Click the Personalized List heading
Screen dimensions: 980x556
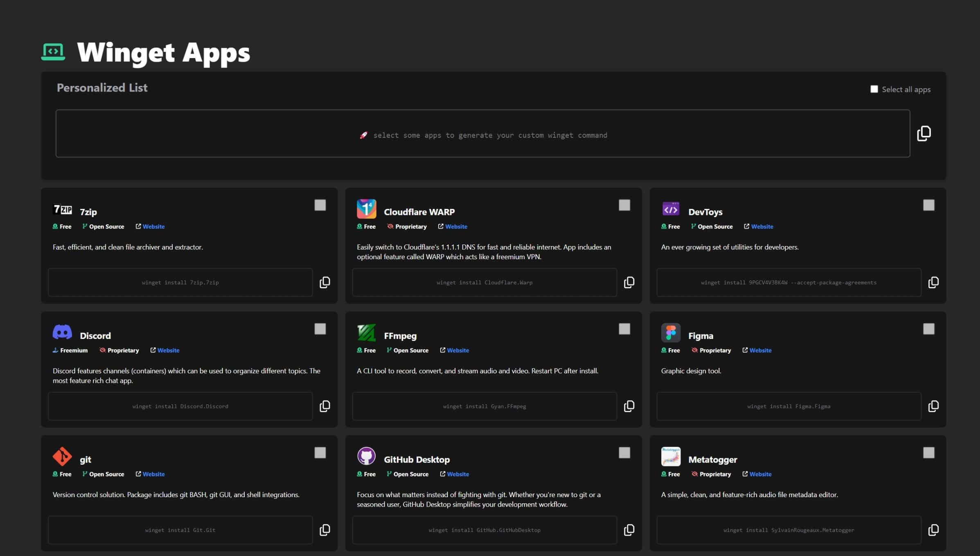point(102,88)
